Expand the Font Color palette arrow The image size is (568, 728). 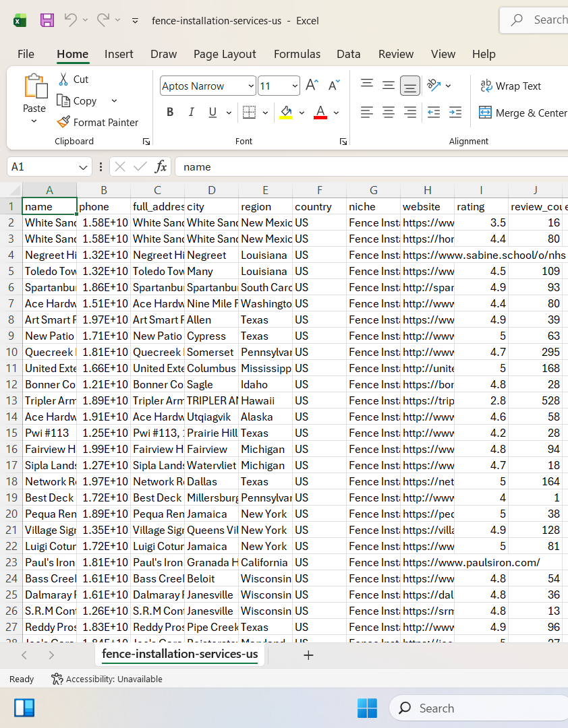pyautogui.click(x=336, y=113)
